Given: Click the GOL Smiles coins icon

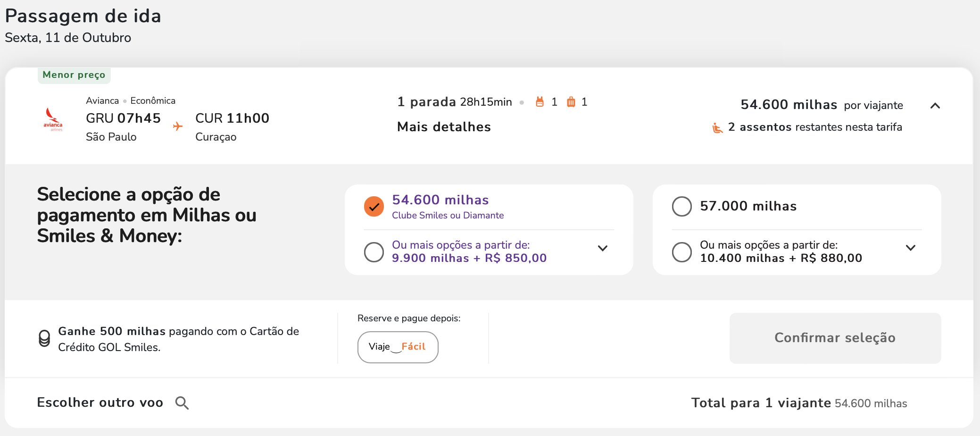Looking at the screenshot, I should tap(44, 338).
